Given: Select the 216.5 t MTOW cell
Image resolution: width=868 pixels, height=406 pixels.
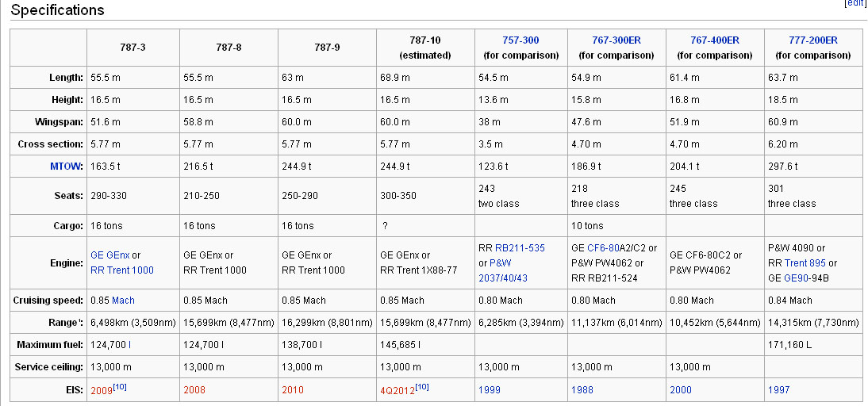Looking at the screenshot, I should pyautogui.click(x=229, y=166).
